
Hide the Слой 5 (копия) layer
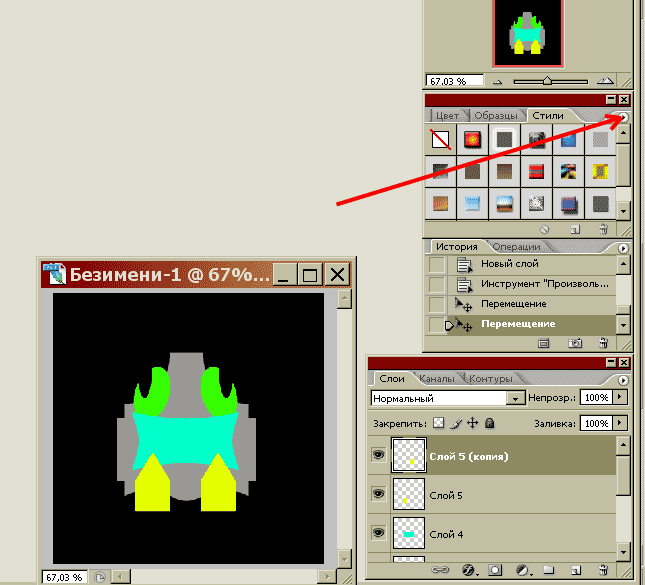(378, 455)
